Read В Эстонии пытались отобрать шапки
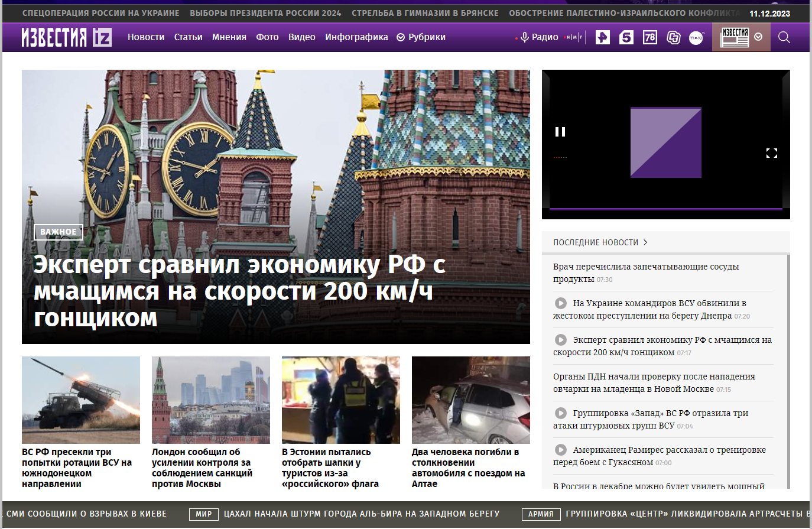 tap(330, 468)
